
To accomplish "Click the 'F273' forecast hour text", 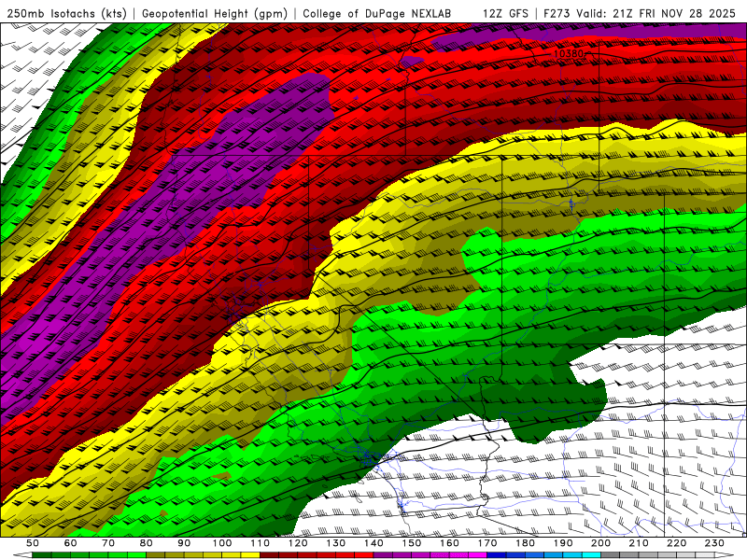I will [x=557, y=14].
